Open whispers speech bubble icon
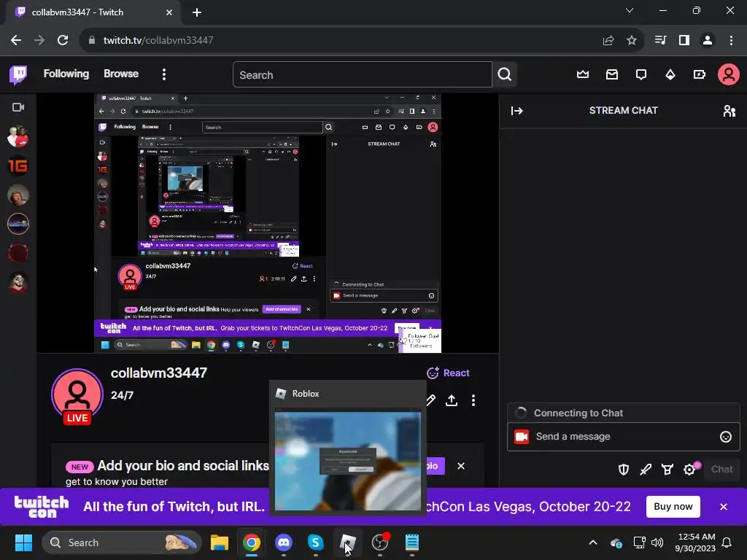Image resolution: width=747 pixels, height=560 pixels. coord(640,74)
